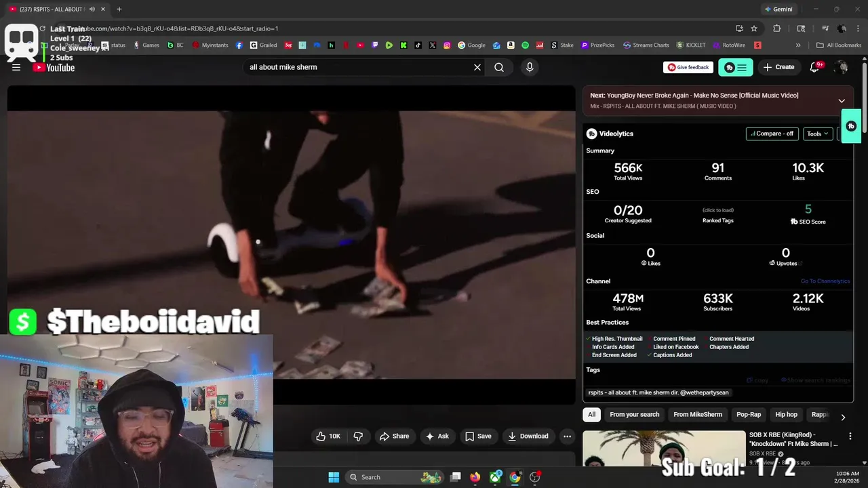Open the Streams Charts bookmark
Screen dimensions: 868x488
[x=646, y=45]
